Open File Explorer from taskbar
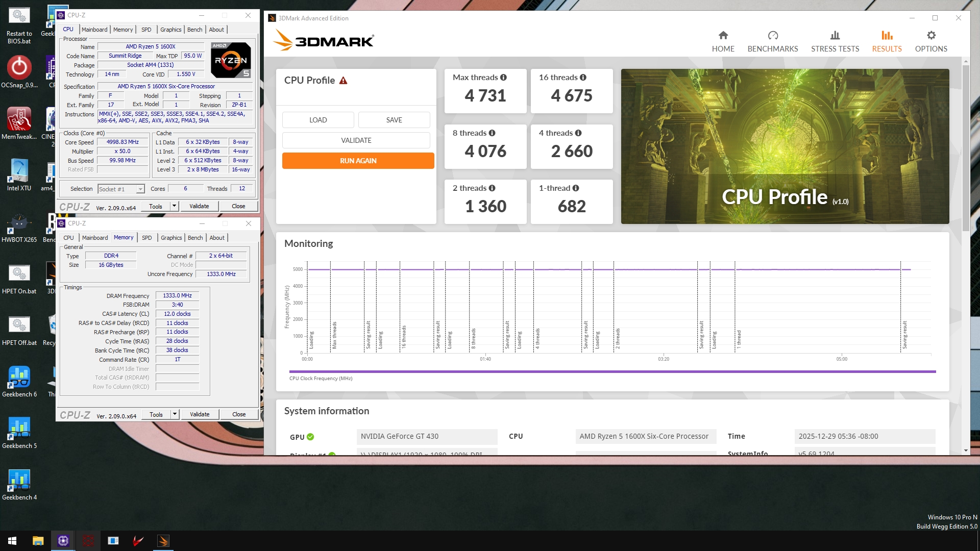The width and height of the screenshot is (980, 551). click(x=38, y=541)
